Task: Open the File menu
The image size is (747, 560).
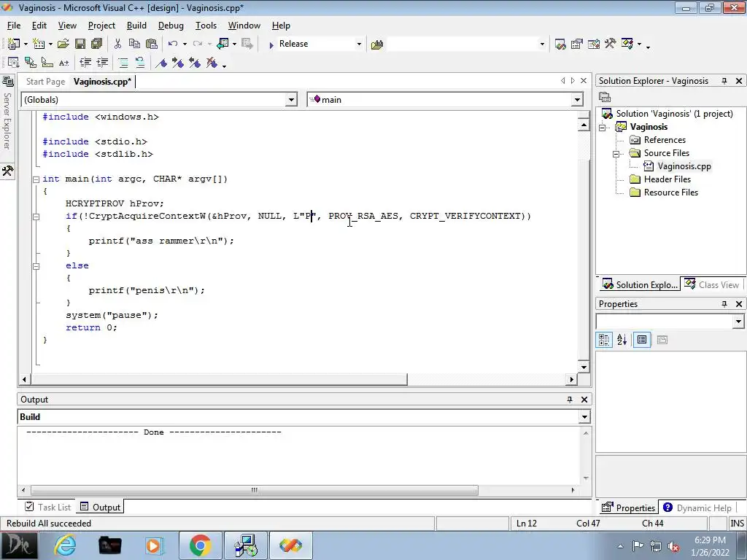Action: click(x=14, y=26)
